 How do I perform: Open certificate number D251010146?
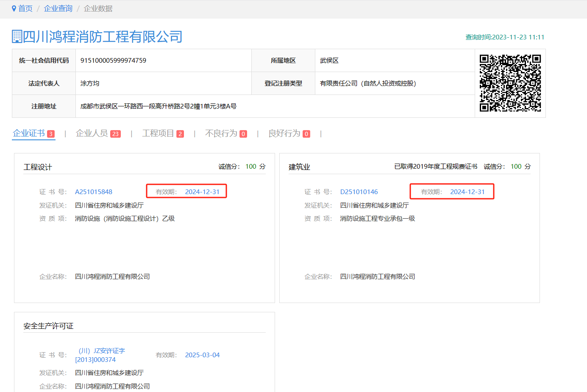point(359,192)
